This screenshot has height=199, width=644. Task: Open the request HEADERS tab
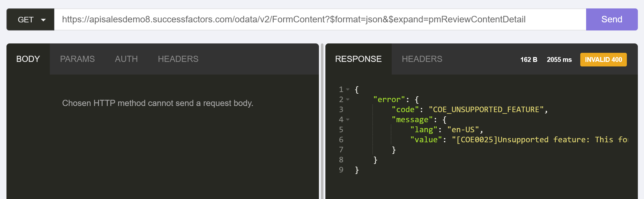(x=178, y=59)
